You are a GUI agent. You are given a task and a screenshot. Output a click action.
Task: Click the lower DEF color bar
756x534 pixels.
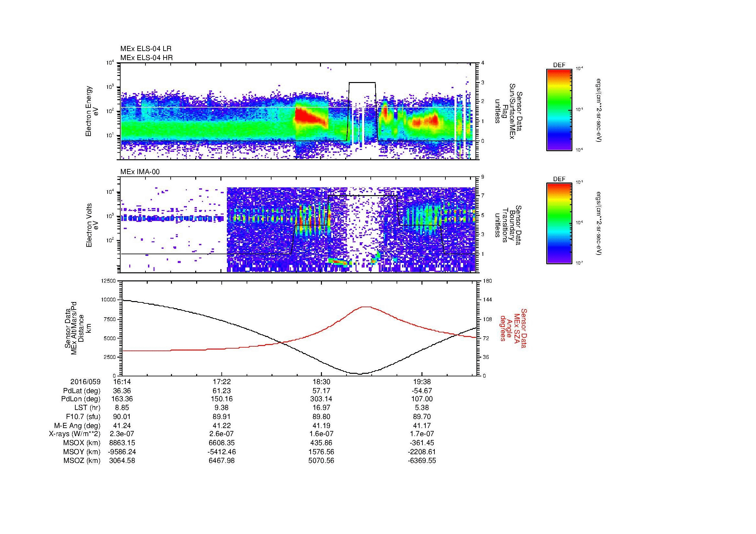coord(559,224)
